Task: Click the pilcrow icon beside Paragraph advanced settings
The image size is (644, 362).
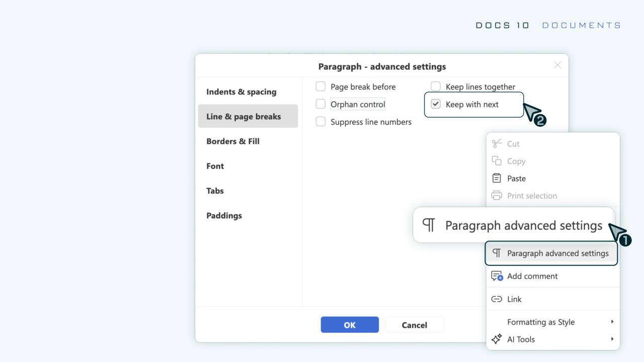Action: tap(497, 253)
